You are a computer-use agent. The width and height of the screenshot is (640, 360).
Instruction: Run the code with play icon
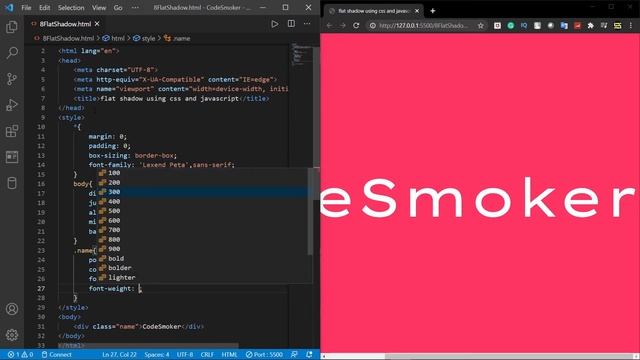[x=275, y=24]
